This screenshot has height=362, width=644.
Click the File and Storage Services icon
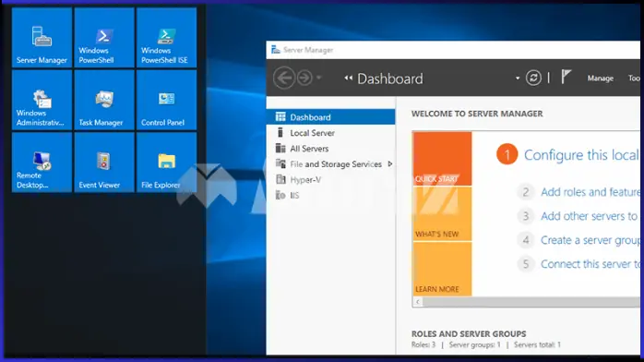[x=280, y=163]
